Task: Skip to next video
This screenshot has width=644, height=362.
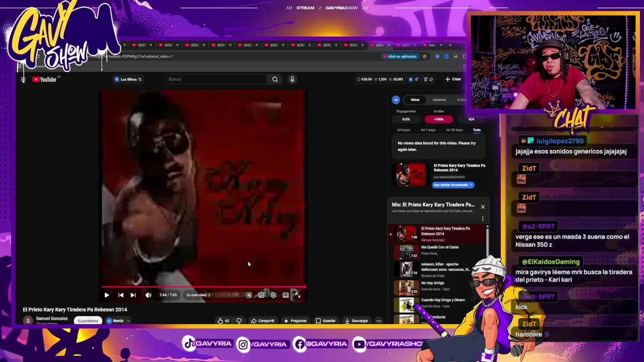Action: [x=133, y=295]
